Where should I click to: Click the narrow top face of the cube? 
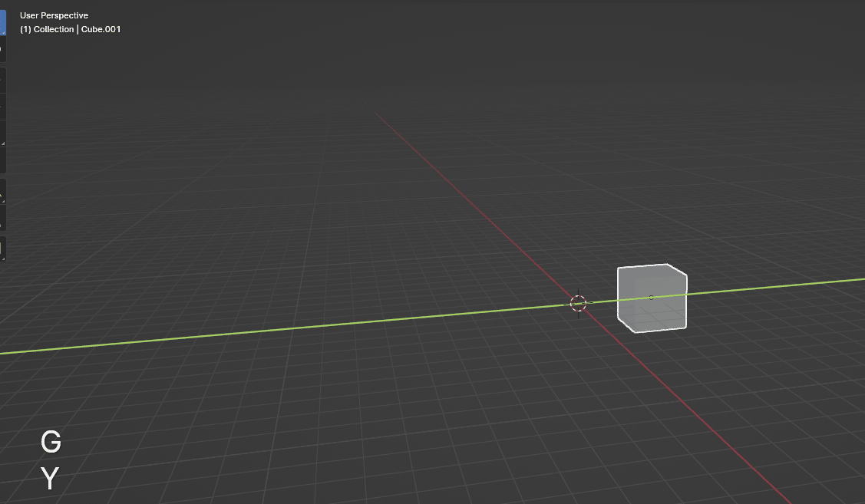pyautogui.click(x=651, y=269)
